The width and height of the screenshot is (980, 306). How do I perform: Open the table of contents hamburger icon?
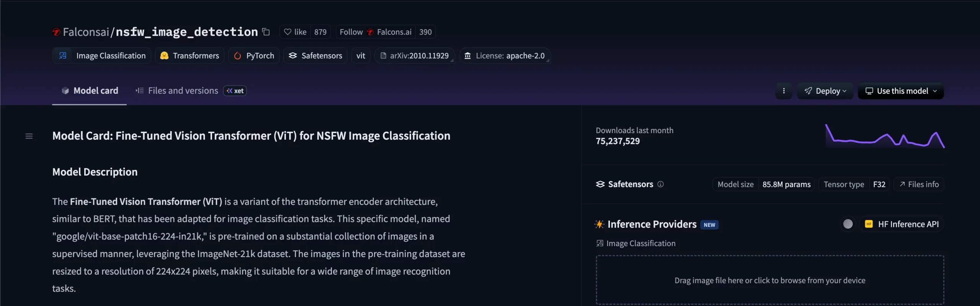coord(29,136)
